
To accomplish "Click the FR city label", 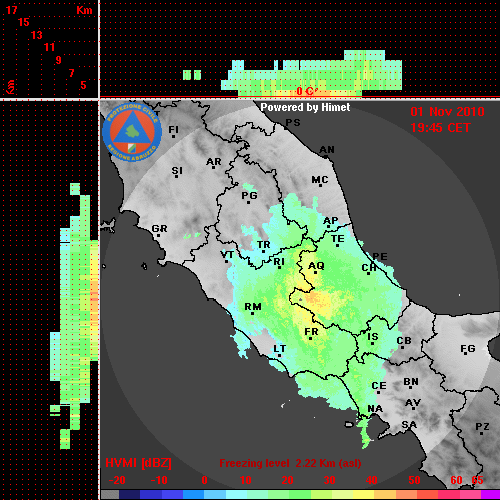I will click(x=311, y=332).
